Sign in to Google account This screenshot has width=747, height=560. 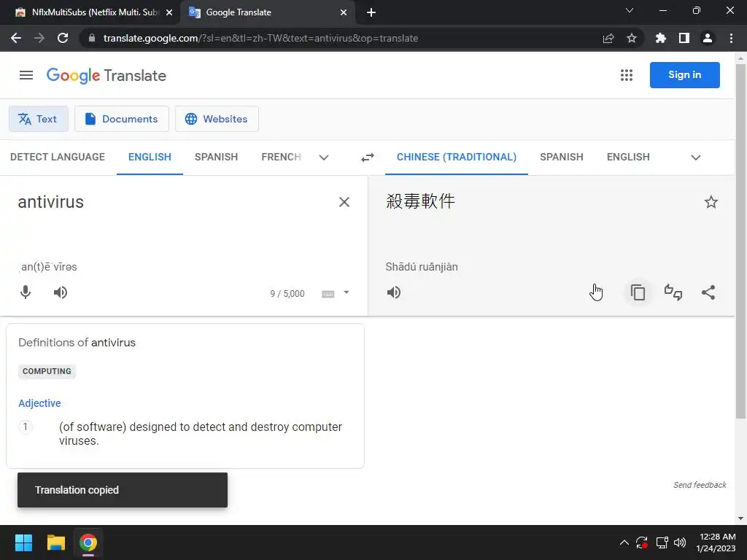point(684,75)
